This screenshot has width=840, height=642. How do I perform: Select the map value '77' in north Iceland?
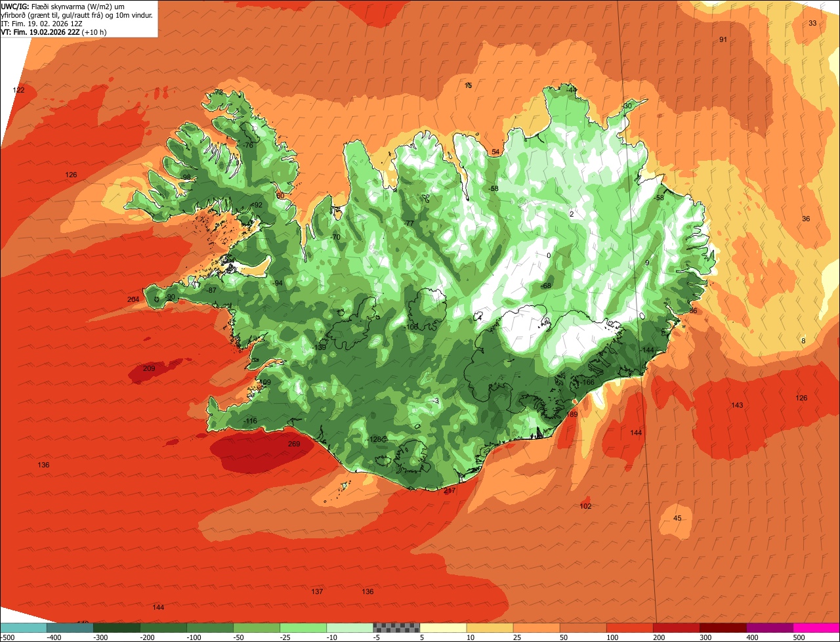coord(409,224)
